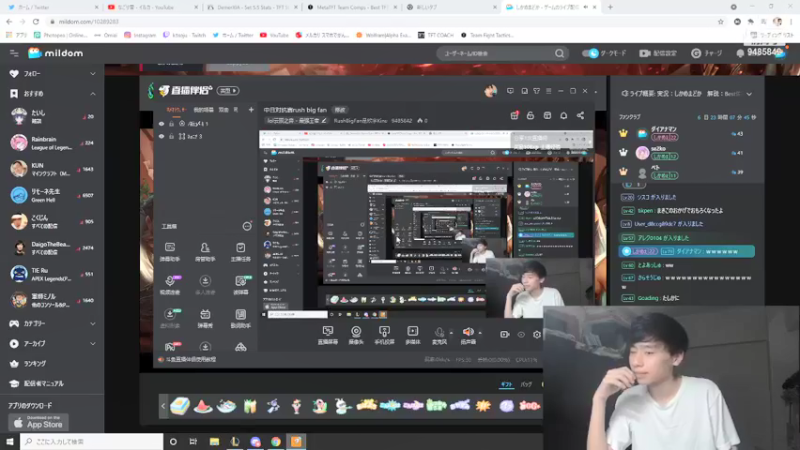The height and width of the screenshot is (450, 800).
Task: Collapse the Recommended section in sidebar
Action: click(92, 94)
